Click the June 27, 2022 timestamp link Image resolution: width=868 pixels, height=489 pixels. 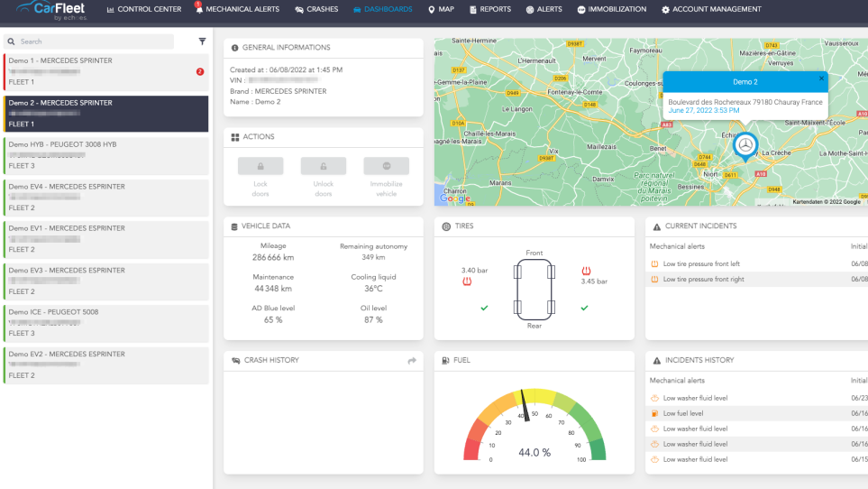point(704,111)
